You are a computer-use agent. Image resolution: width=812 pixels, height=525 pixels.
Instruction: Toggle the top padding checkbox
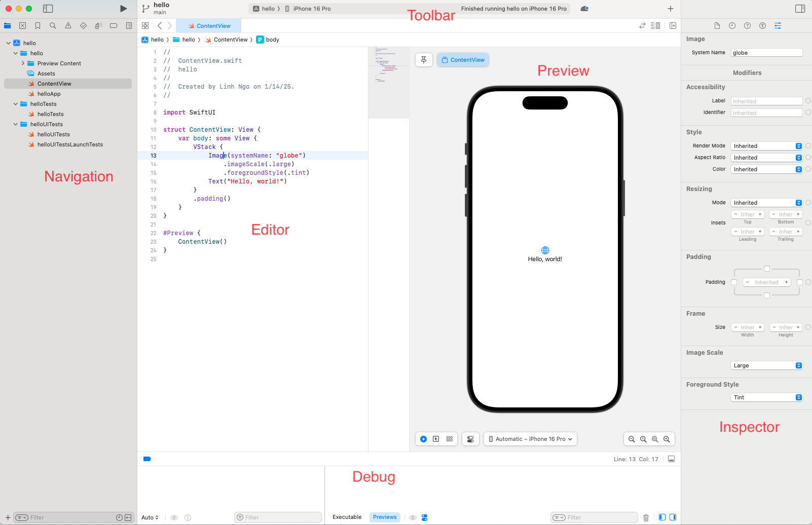coord(767,269)
